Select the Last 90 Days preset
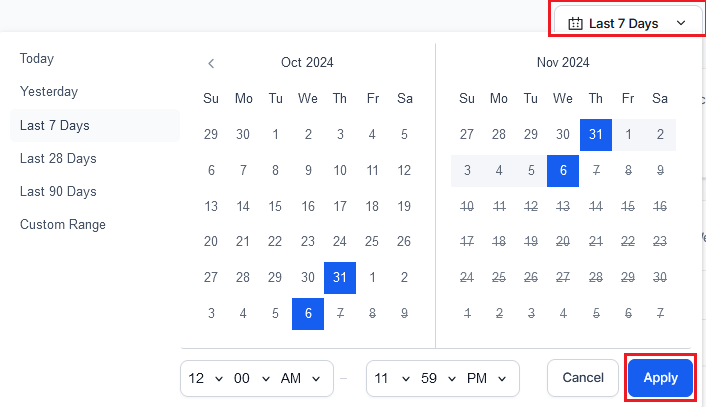This screenshot has width=706, height=407. coord(58,191)
